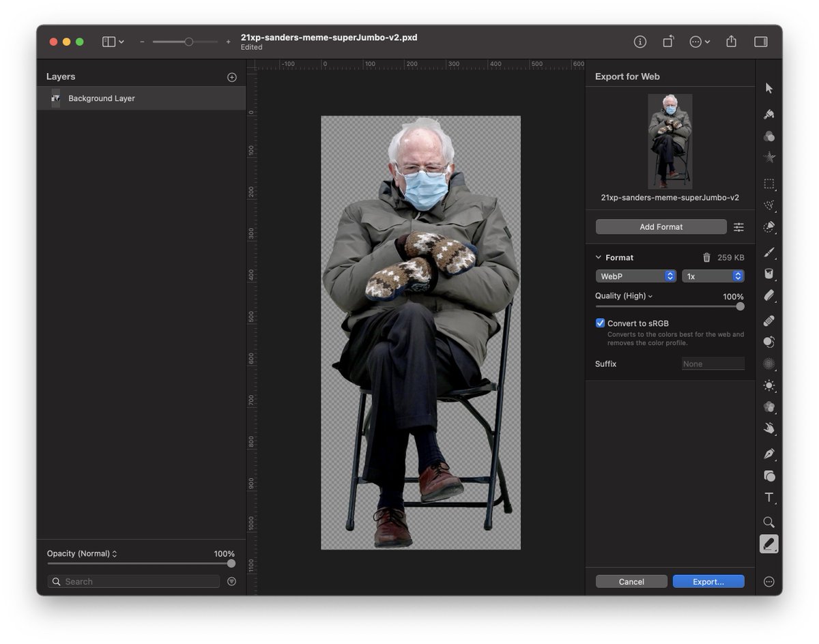Open the document Info icon

[640, 42]
